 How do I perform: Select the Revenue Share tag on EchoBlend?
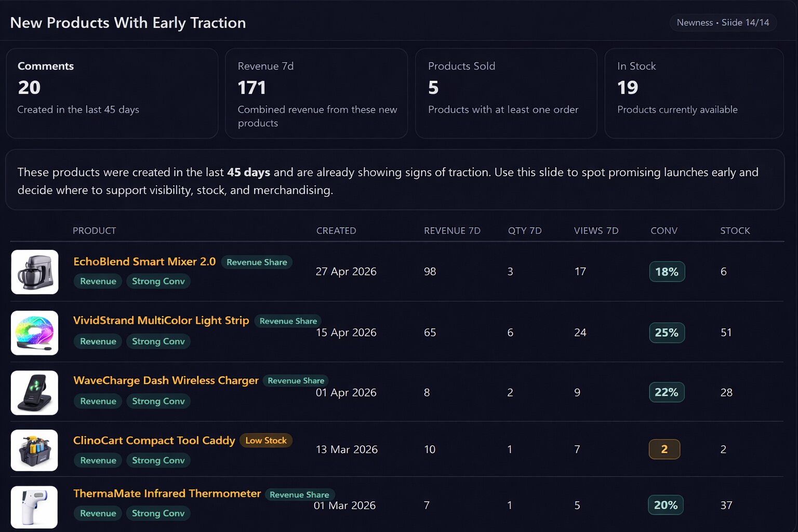[x=257, y=262]
